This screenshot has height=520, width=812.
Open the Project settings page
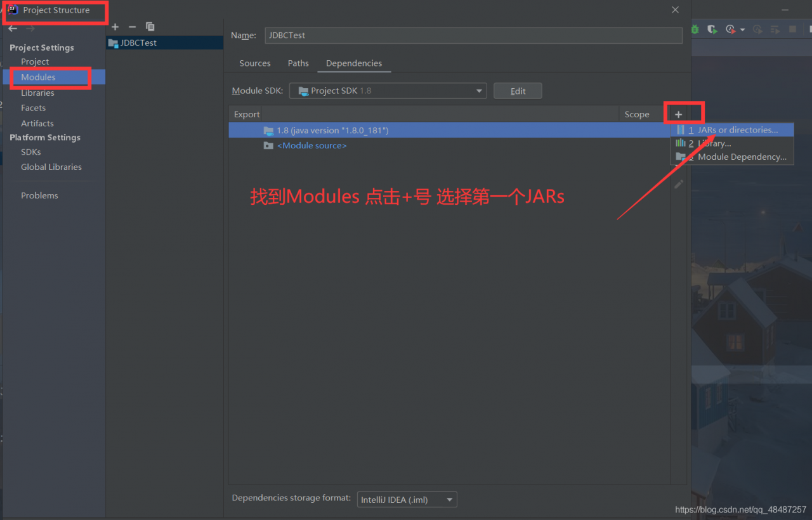point(35,62)
